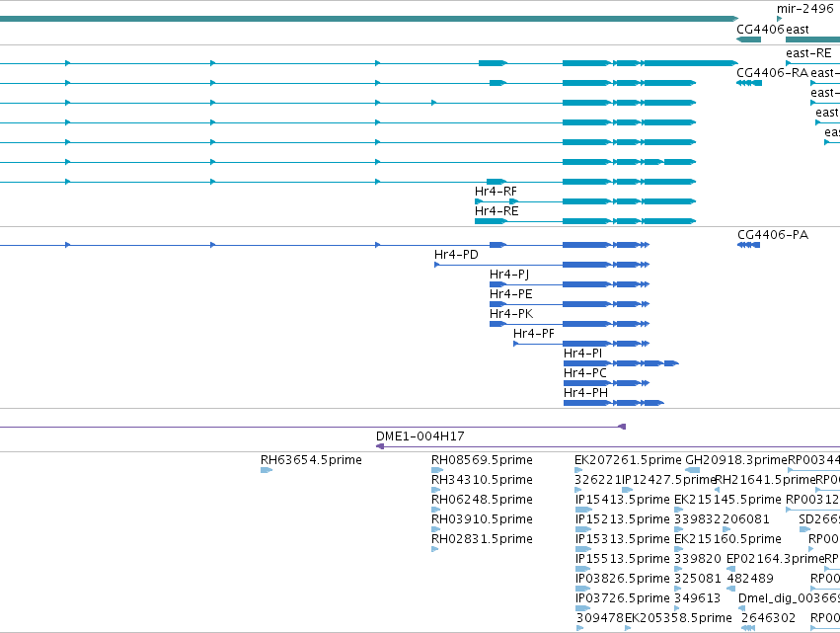Click the IP03726.5prime EST label
The width and height of the screenshot is (840, 633).
pyautogui.click(x=623, y=598)
